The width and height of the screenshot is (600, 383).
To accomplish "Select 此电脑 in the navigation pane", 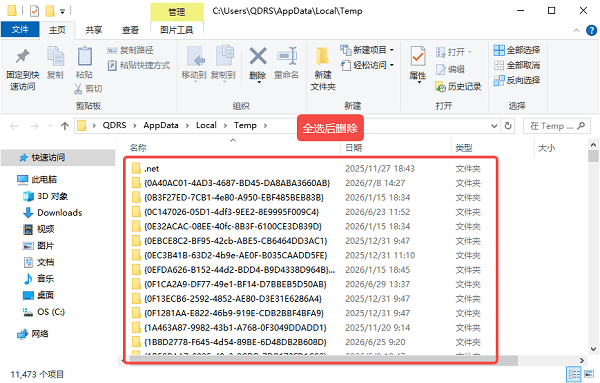I will tap(38, 179).
